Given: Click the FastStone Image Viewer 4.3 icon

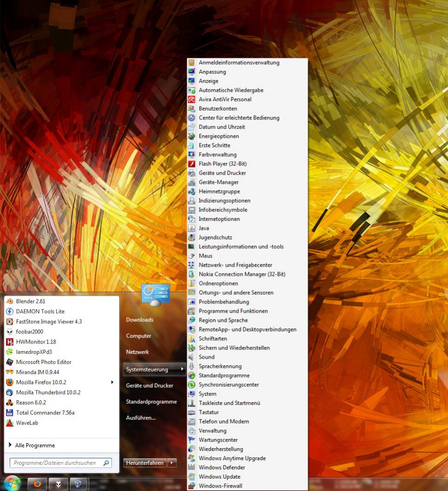Looking at the screenshot, I should coord(10,321).
